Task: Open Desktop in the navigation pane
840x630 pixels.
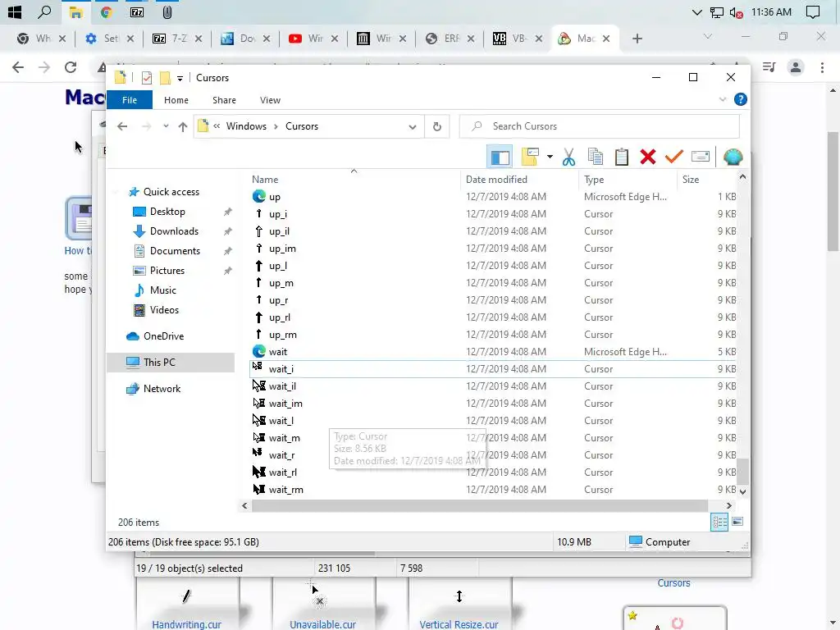Action: pos(167,212)
